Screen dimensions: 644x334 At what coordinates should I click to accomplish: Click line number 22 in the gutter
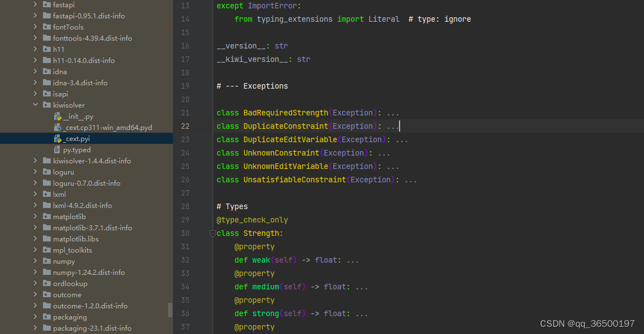click(x=185, y=127)
